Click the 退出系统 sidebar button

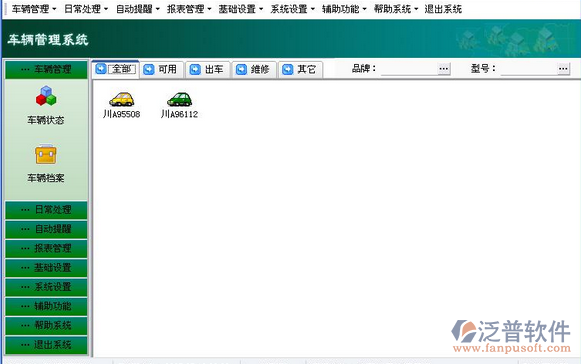46,345
